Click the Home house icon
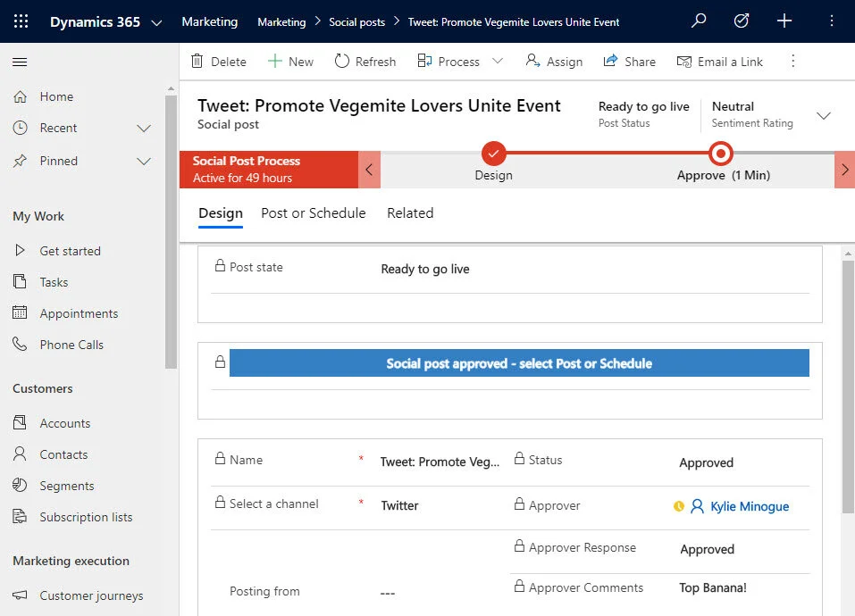Viewport: 855px width, 616px height. tap(21, 96)
